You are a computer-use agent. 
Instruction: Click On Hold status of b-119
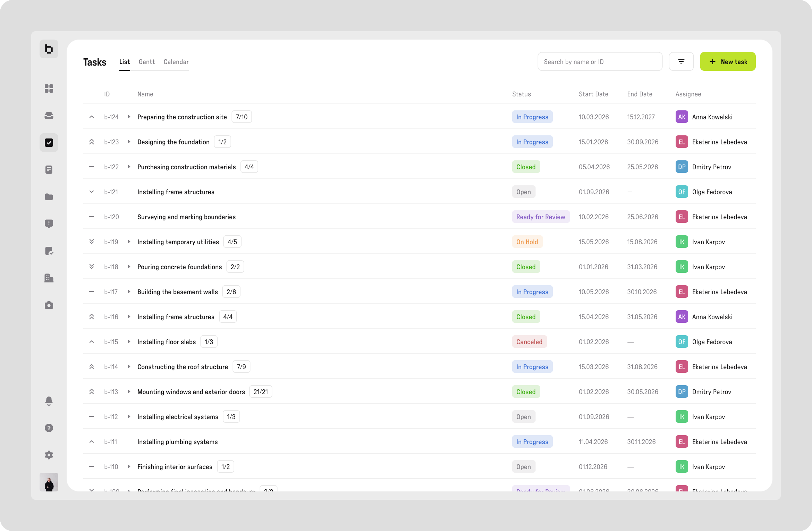tap(527, 242)
